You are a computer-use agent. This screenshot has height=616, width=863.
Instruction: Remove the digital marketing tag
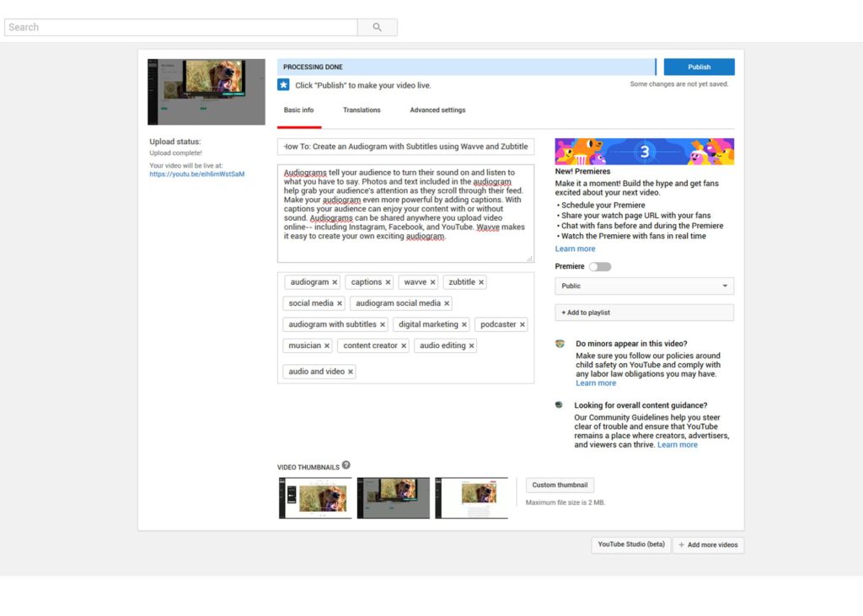tap(464, 324)
